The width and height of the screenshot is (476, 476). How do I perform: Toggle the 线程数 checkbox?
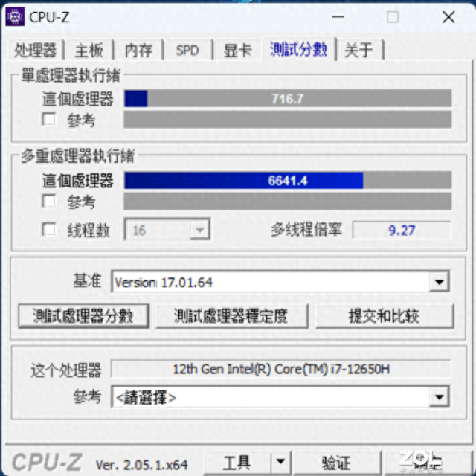49,230
